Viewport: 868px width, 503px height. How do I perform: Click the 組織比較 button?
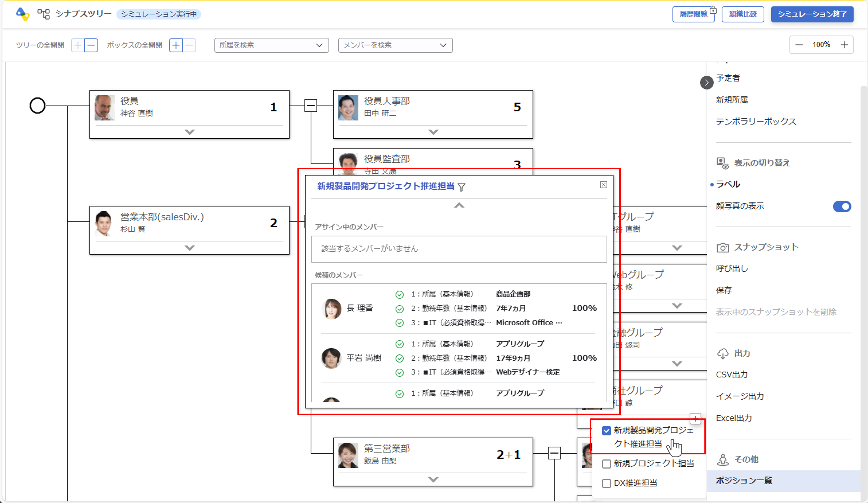743,14
